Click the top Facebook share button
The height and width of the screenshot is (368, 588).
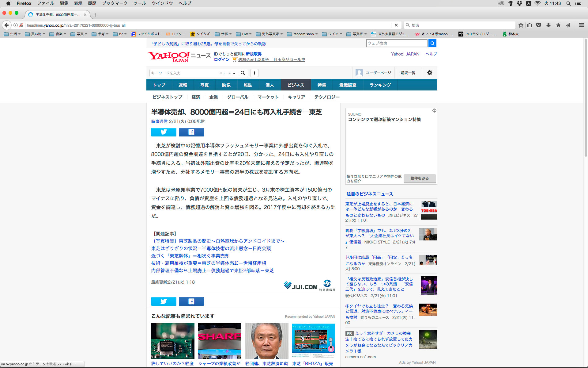(191, 132)
